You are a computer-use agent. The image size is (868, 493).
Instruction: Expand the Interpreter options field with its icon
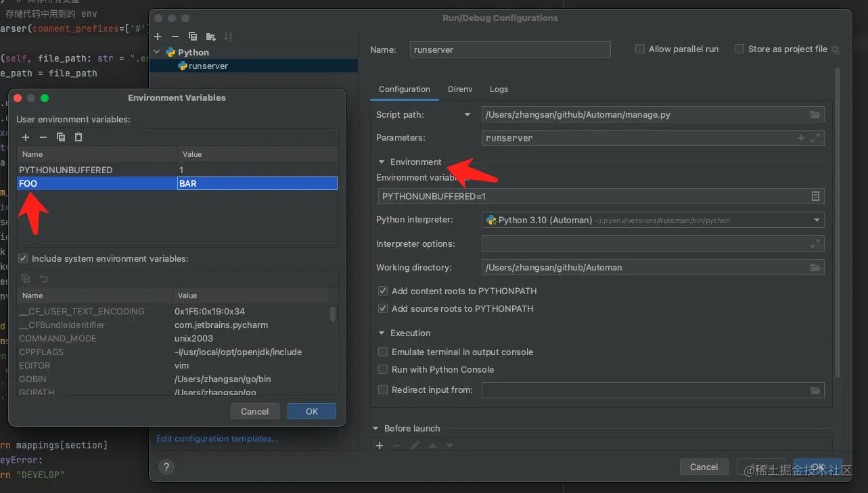click(x=815, y=243)
